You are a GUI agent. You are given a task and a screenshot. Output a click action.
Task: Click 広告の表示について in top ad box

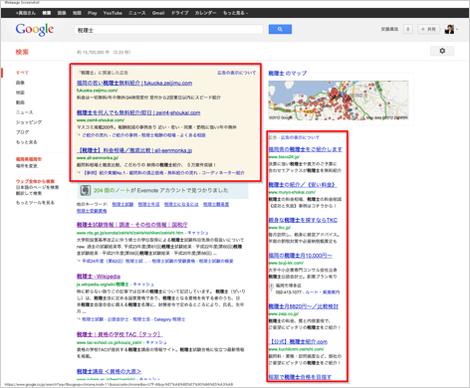[x=237, y=73]
